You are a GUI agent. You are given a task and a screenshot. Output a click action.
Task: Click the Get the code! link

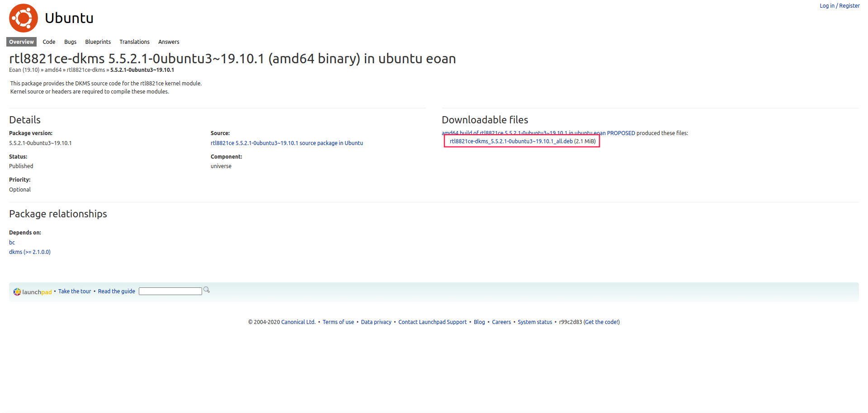click(x=602, y=322)
